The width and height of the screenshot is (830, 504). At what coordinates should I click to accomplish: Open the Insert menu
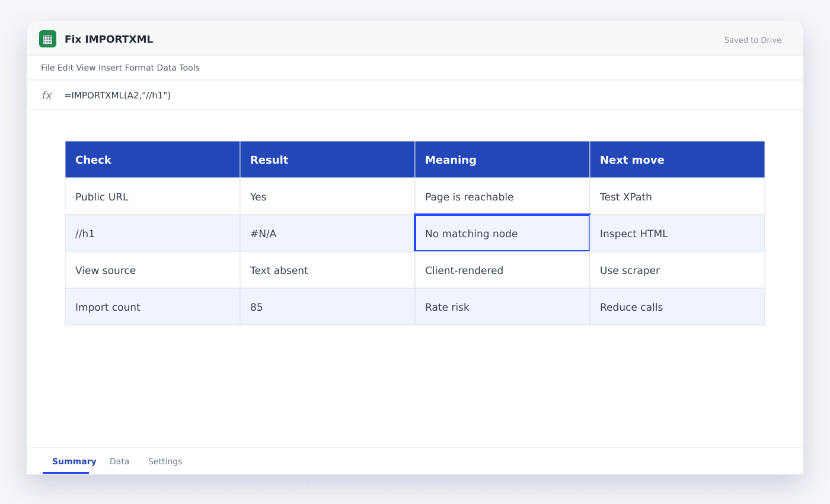[110, 68]
